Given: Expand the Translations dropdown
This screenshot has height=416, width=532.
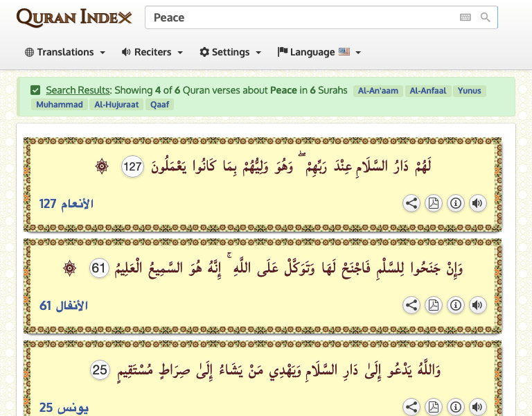Looking at the screenshot, I should click(65, 52).
